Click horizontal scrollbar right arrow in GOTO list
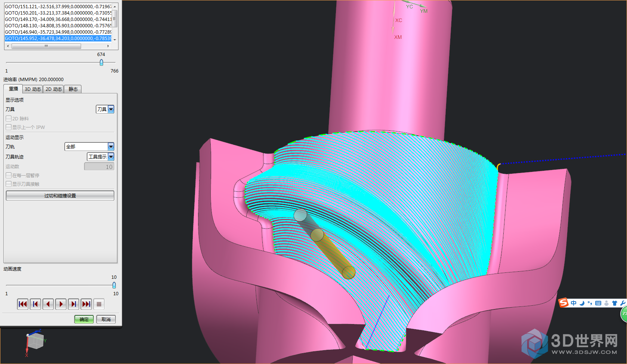 click(108, 46)
